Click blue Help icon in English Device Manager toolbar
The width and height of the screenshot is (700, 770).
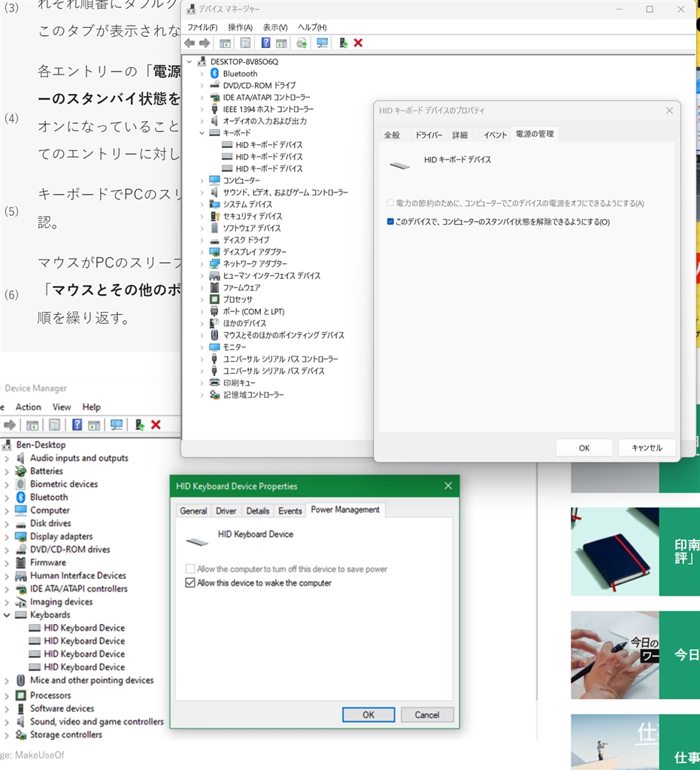pos(77,425)
